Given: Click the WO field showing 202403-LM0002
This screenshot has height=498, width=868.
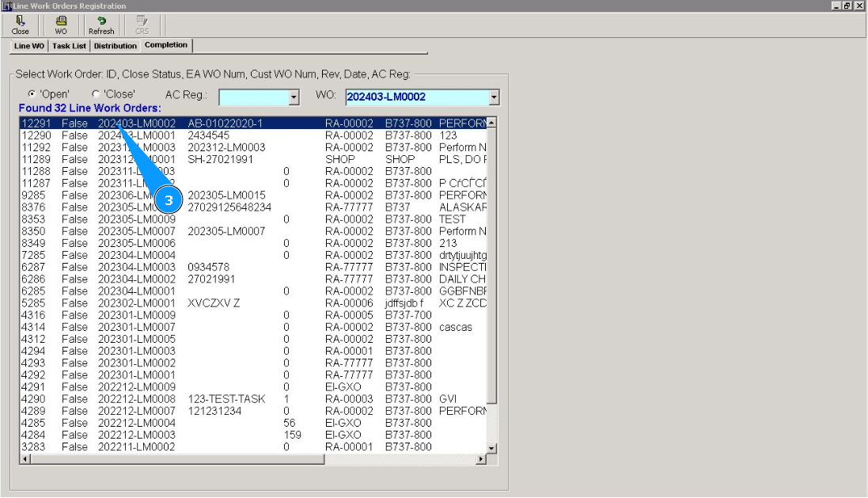Looking at the screenshot, I should click(x=417, y=97).
